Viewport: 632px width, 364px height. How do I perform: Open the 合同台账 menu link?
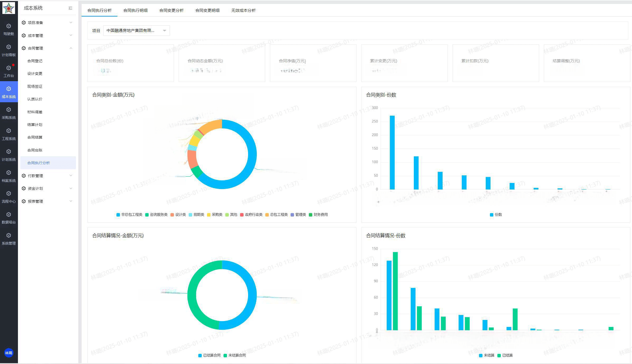pos(35,150)
